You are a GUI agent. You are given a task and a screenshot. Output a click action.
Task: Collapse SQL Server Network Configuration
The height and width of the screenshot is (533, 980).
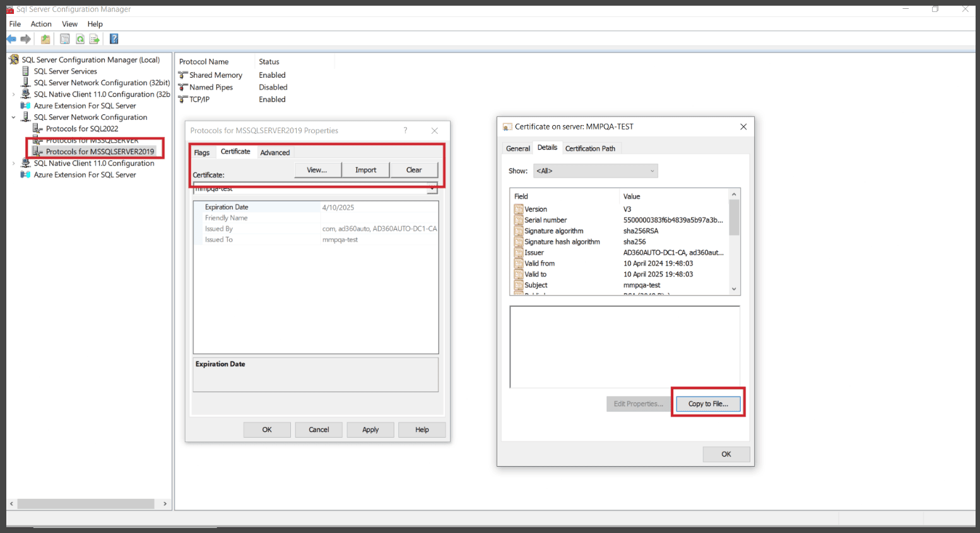click(14, 117)
